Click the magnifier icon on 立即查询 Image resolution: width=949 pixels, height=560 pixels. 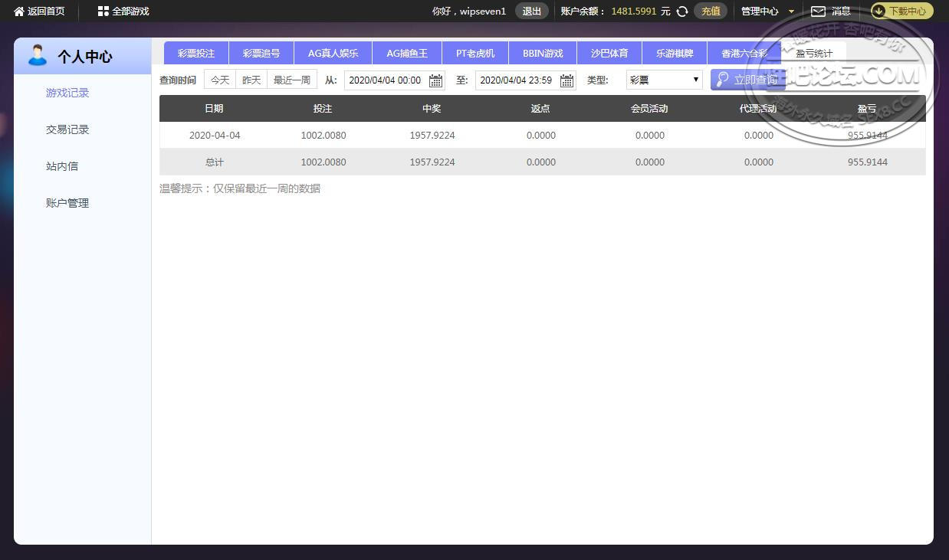point(722,80)
